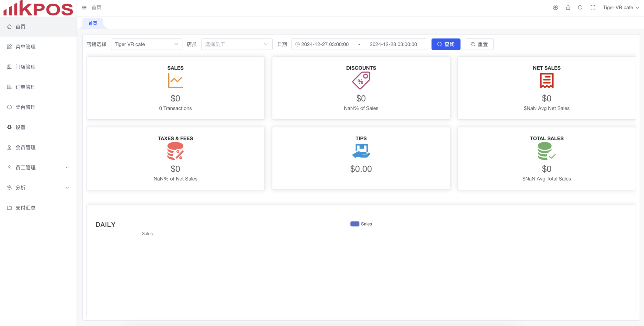The image size is (644, 326).
Task: Open the 选择员工 employee dropdown
Action: tap(236, 44)
